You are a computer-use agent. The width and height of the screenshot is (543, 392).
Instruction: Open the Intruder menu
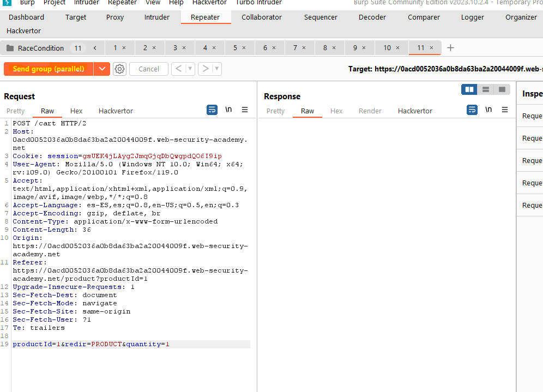87,2
